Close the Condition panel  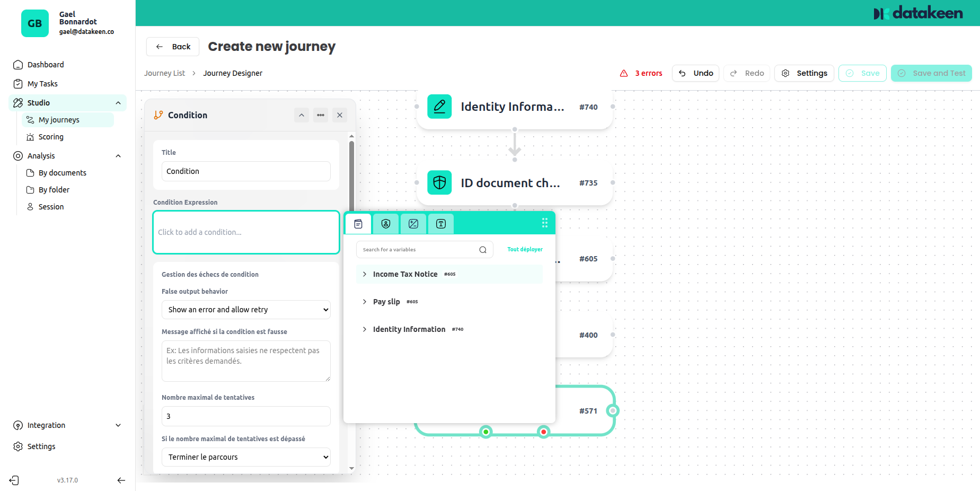[340, 115]
